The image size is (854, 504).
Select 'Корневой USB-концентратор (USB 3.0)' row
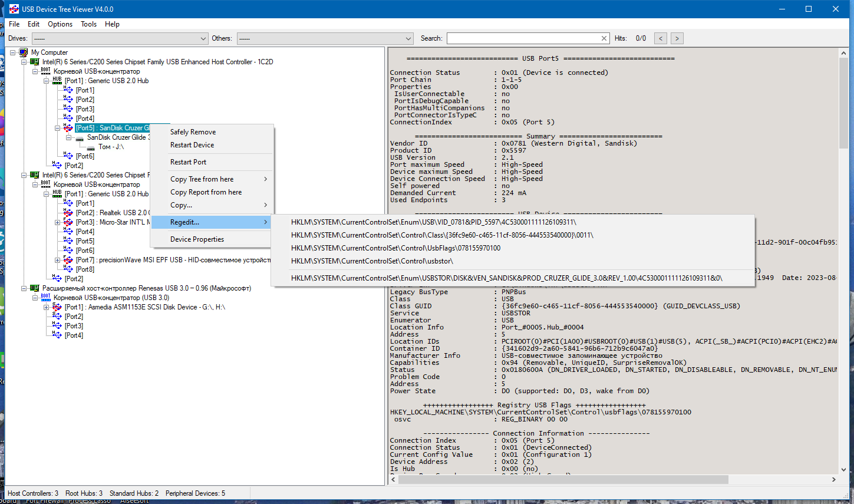coord(111,298)
